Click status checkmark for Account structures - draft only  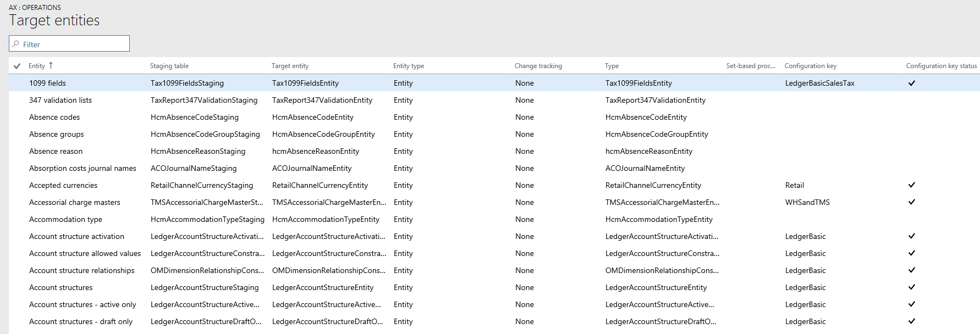pos(912,321)
